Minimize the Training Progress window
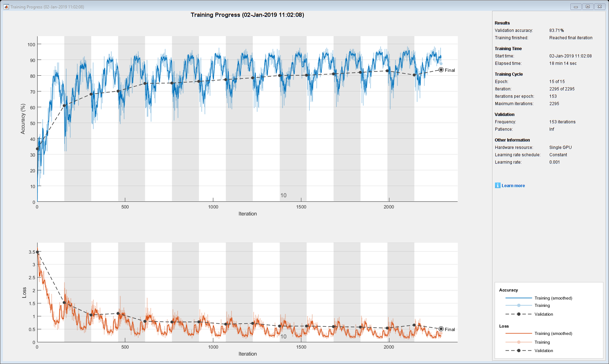This screenshot has height=364, width=609. (576, 7)
